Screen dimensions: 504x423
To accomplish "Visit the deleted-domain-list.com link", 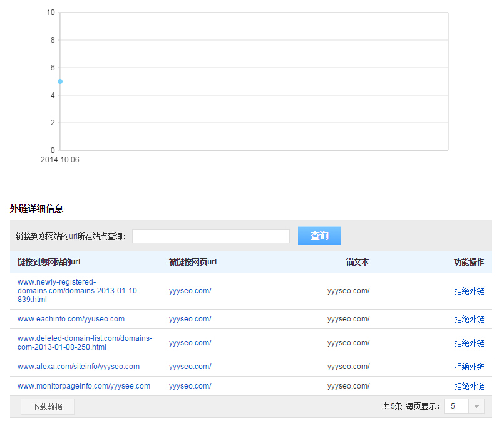I will point(85,343).
